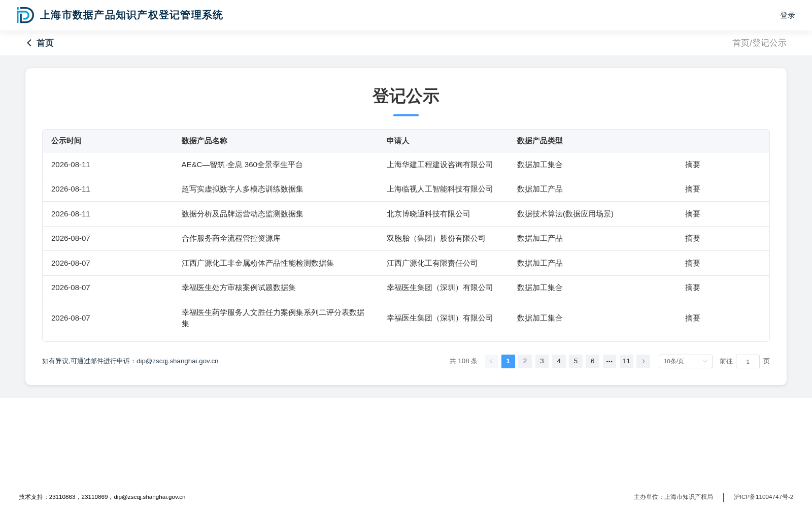Open 摘要 for 江西广源化工非金属粉体产品性能检测数据集
The image size is (812, 508).
(x=692, y=263)
